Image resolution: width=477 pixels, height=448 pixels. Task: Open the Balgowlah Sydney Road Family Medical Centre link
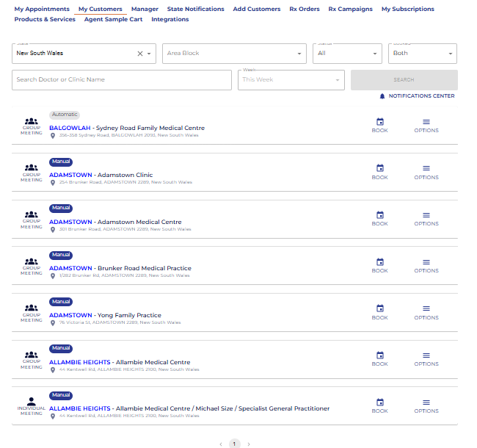126,128
